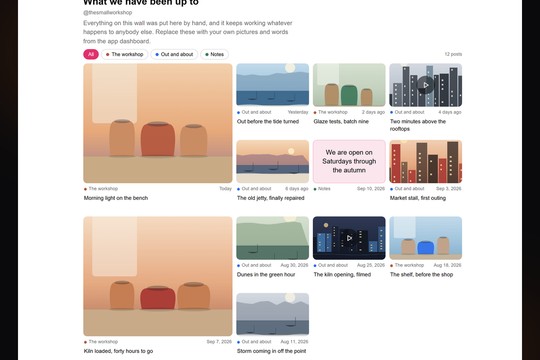Click the Aug 25, 2026 date label

(x=371, y=265)
